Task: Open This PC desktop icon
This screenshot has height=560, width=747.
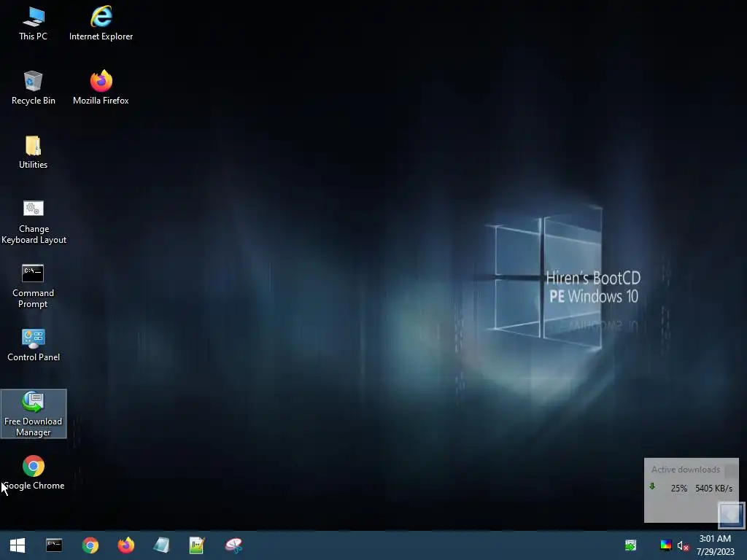Action: coord(34,23)
